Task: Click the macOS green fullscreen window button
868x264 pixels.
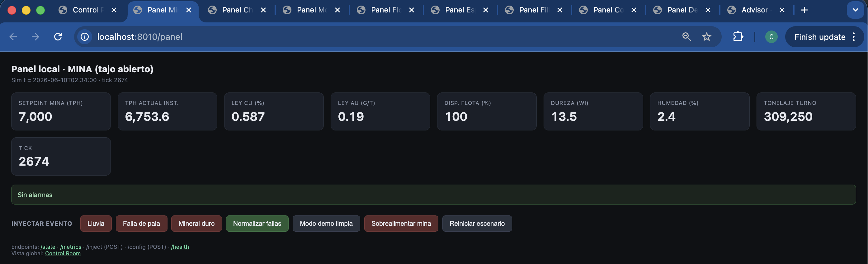Action: 40,10
